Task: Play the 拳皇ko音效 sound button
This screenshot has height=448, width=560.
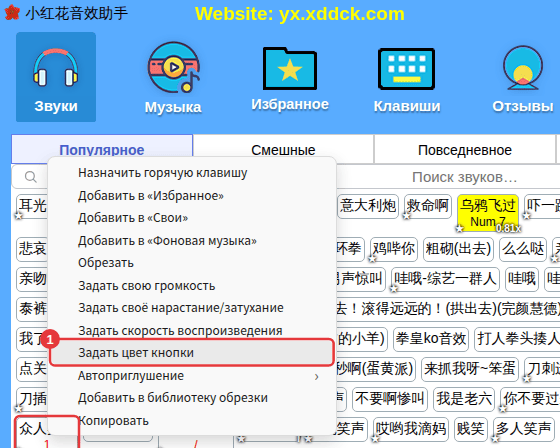Action: point(431,339)
